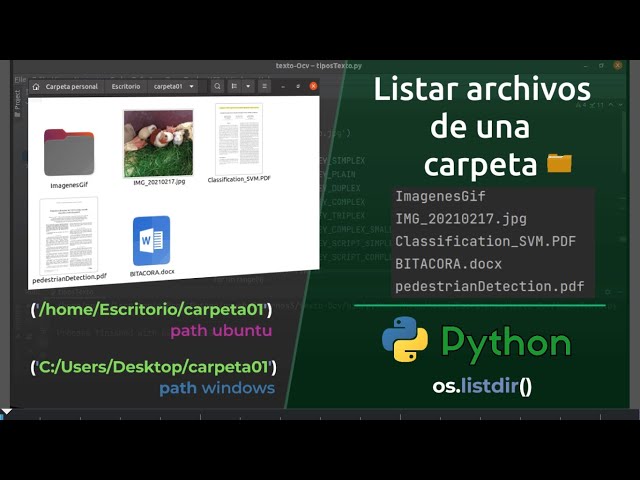Select the Classification_SVM.PDF document
The image size is (640, 480).
click(x=239, y=143)
